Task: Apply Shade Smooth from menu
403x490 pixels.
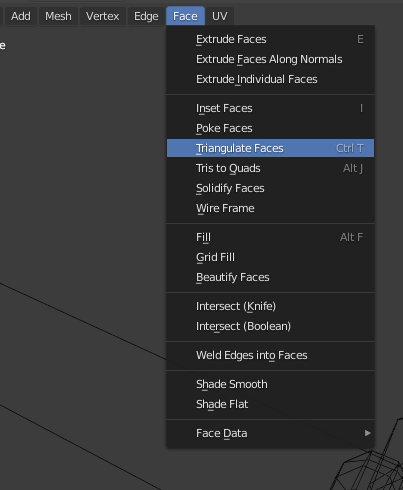Action: (270, 384)
